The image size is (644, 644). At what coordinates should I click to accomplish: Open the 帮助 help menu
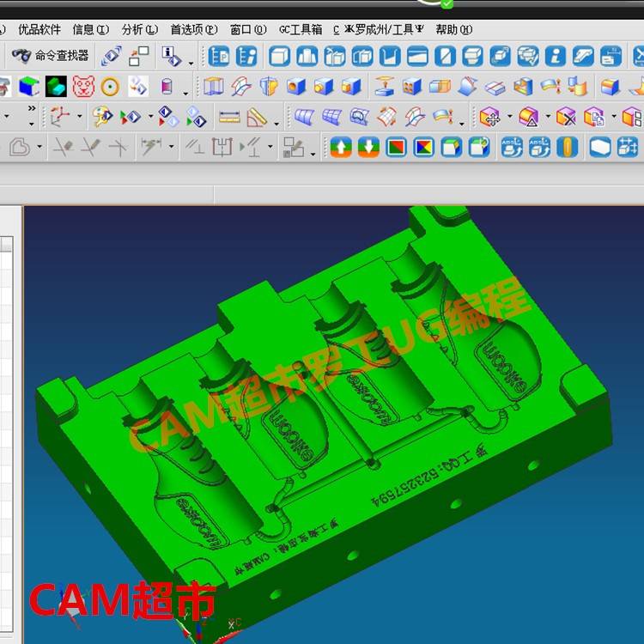(x=453, y=29)
